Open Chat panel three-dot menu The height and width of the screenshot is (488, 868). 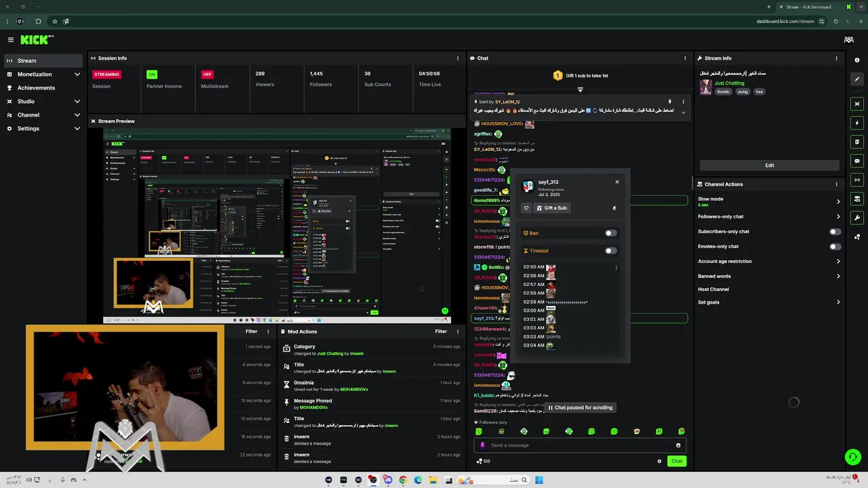(684, 58)
